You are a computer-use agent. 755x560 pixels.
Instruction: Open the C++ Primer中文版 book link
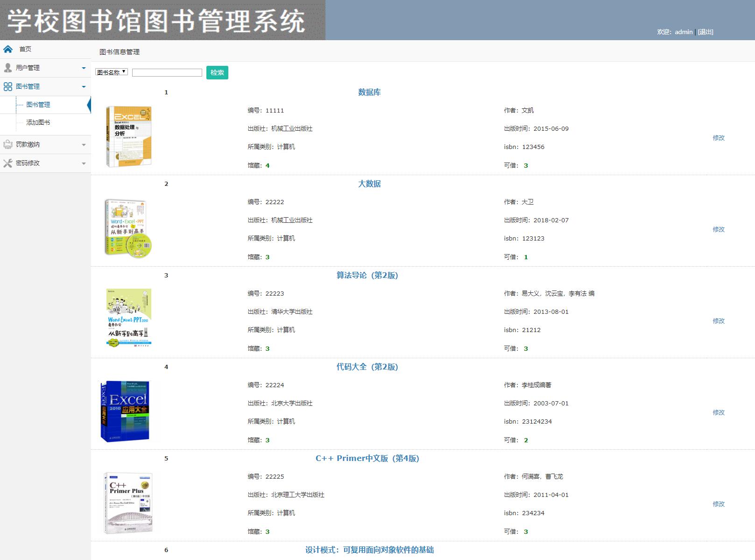click(x=367, y=458)
